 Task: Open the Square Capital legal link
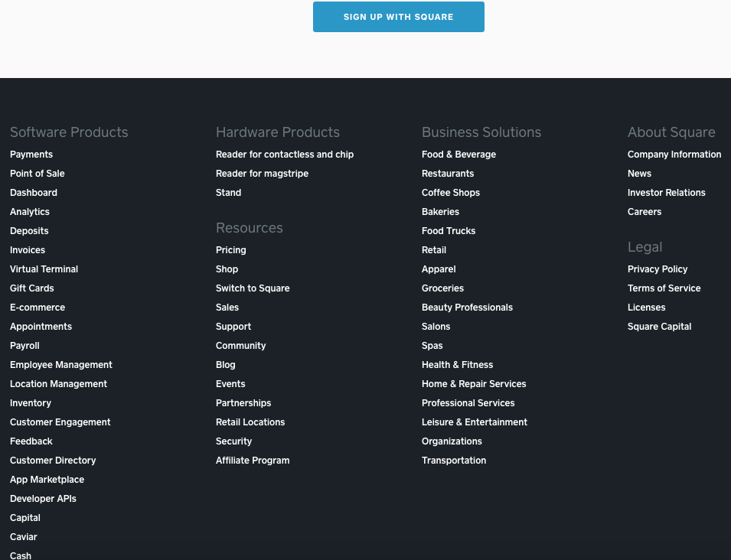[x=659, y=326]
